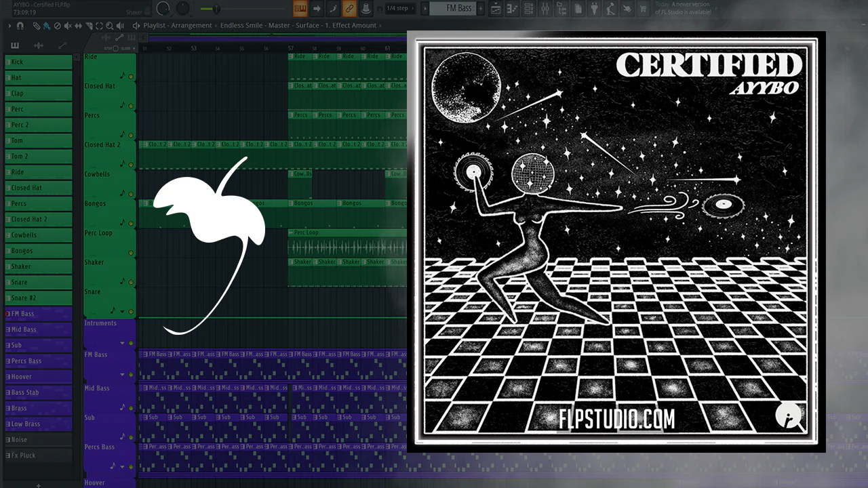The width and height of the screenshot is (868, 488).
Task: Collapse the Instruments track group arrow
Action: coord(123,343)
